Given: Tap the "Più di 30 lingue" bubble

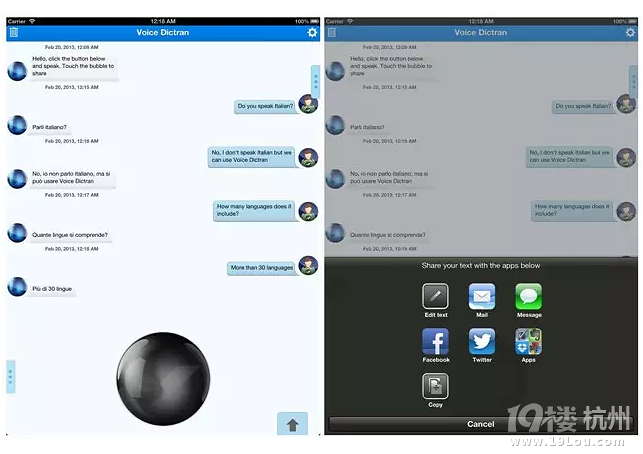Looking at the screenshot, I should tap(52, 289).
